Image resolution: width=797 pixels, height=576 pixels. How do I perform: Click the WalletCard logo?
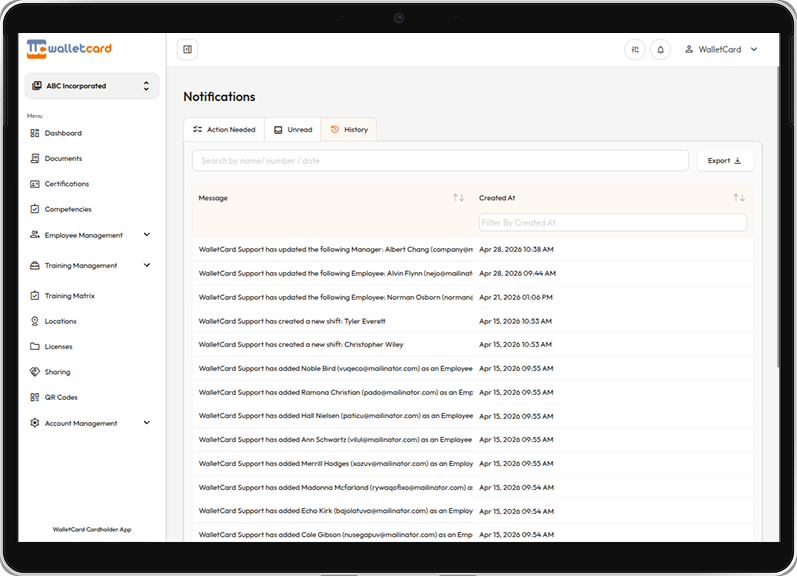pyautogui.click(x=69, y=49)
